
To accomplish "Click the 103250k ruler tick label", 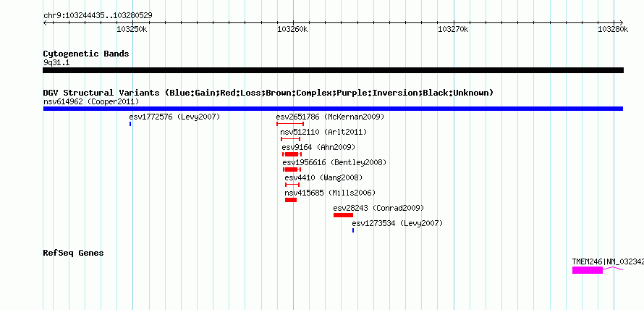I will click(x=132, y=29).
